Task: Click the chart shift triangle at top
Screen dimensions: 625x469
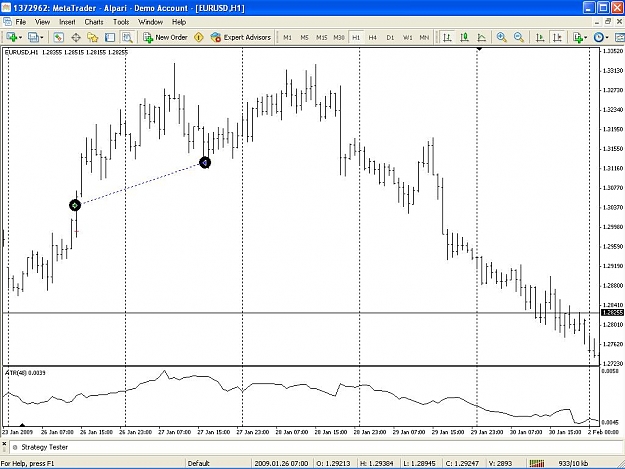Action: 480,49
